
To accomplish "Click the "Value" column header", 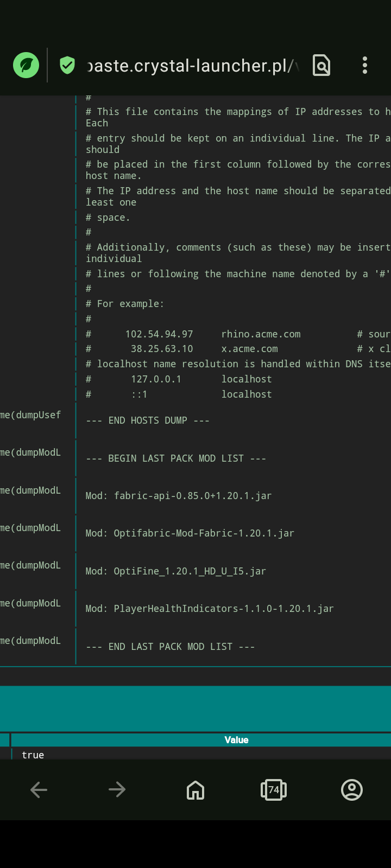I will (x=236, y=740).
